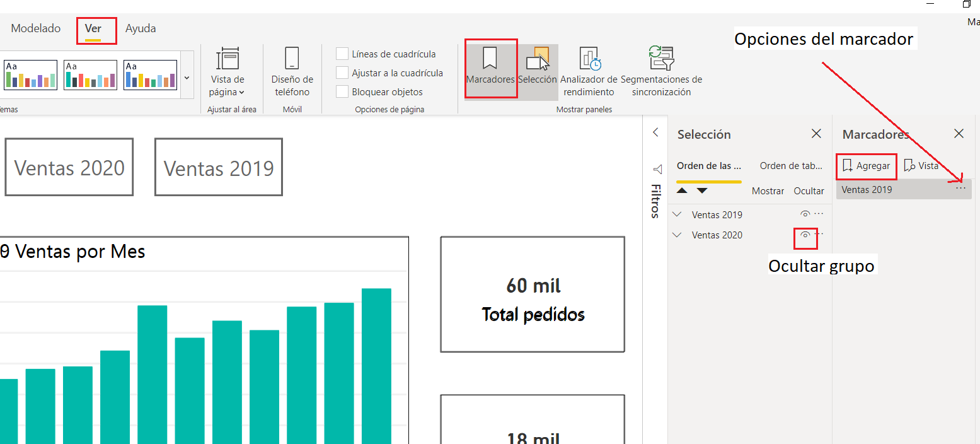Click Agregar to add a bookmark
The image size is (980, 444).
pyautogui.click(x=867, y=166)
